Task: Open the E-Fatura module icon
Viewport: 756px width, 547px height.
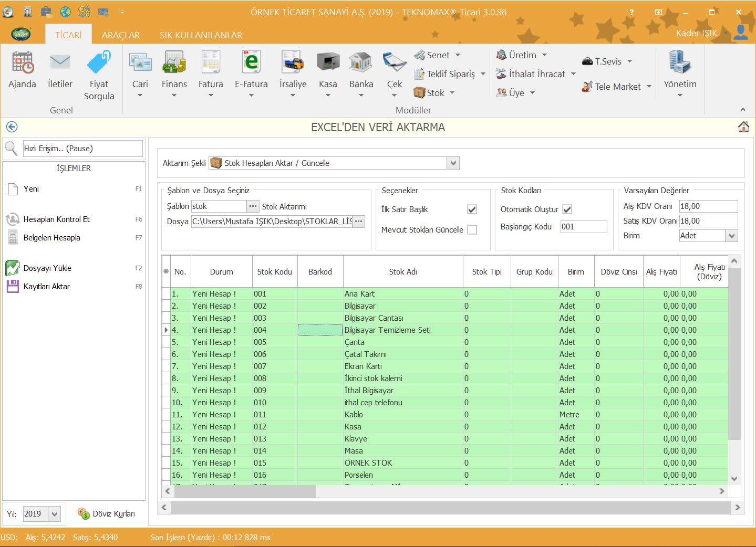Action: 251,63
